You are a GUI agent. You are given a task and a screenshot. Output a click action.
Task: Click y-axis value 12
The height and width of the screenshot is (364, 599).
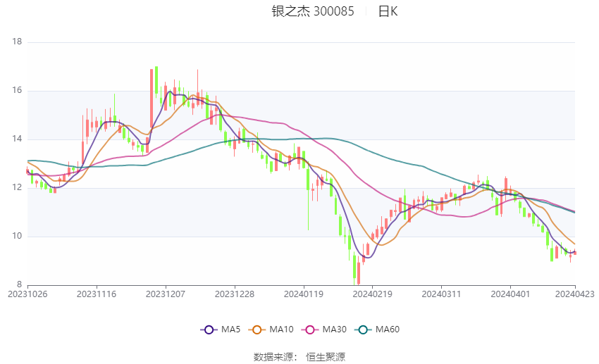tap(17, 188)
